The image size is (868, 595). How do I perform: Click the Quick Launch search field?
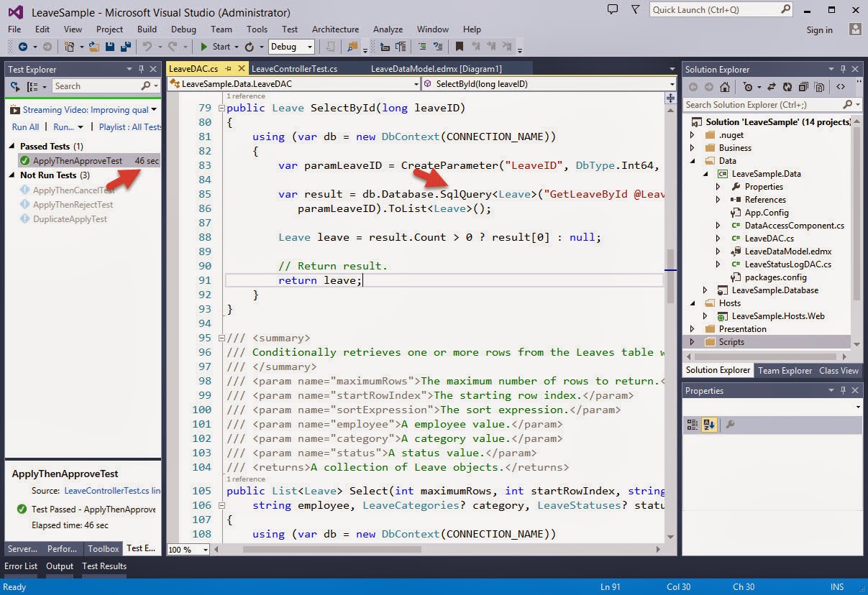click(721, 10)
